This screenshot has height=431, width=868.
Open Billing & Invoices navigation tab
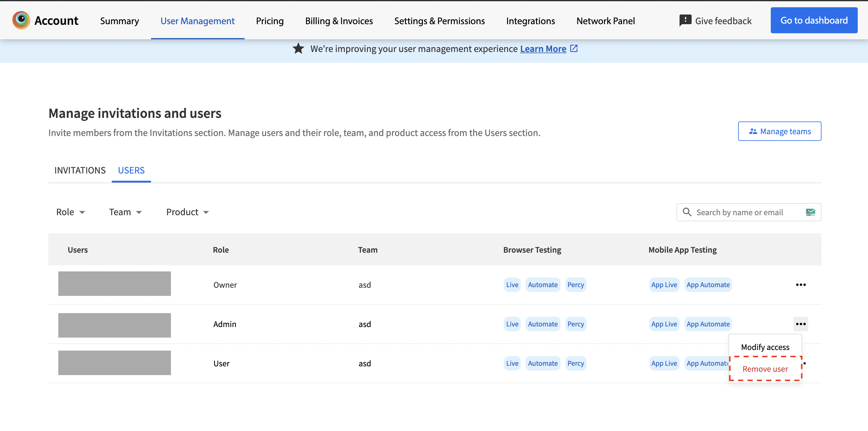339,21
